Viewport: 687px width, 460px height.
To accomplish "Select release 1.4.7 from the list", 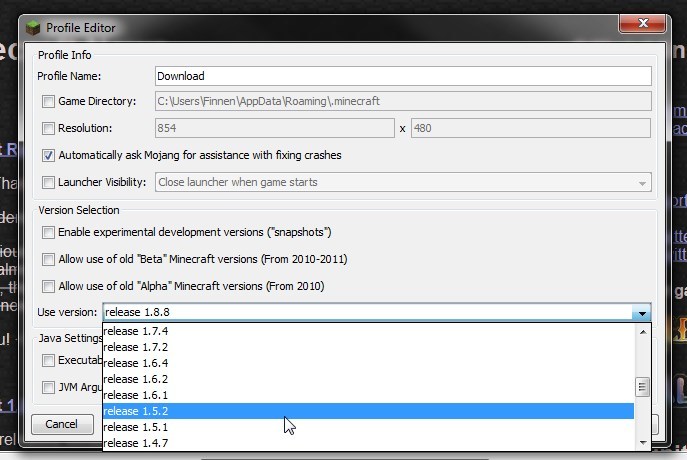I will 368,443.
